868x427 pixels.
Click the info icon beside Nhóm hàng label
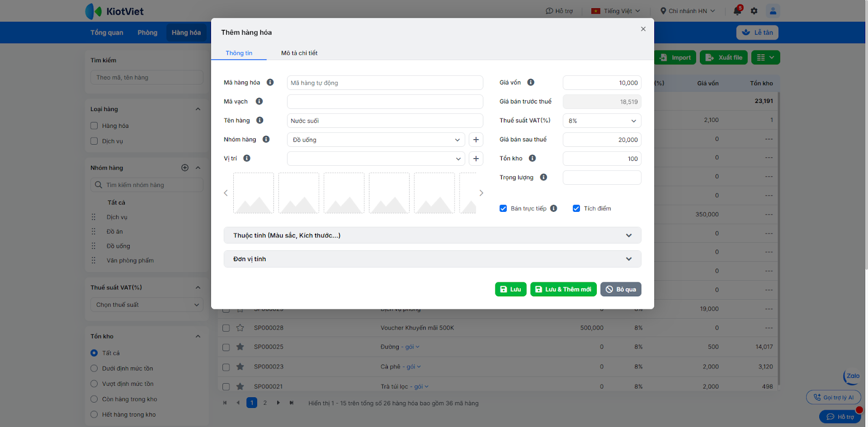[266, 139]
